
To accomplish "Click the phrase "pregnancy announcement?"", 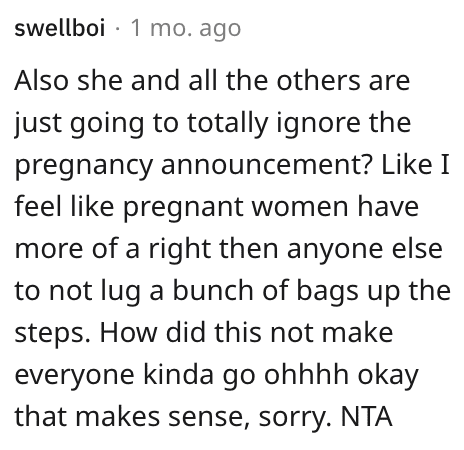I will tap(193, 167).
